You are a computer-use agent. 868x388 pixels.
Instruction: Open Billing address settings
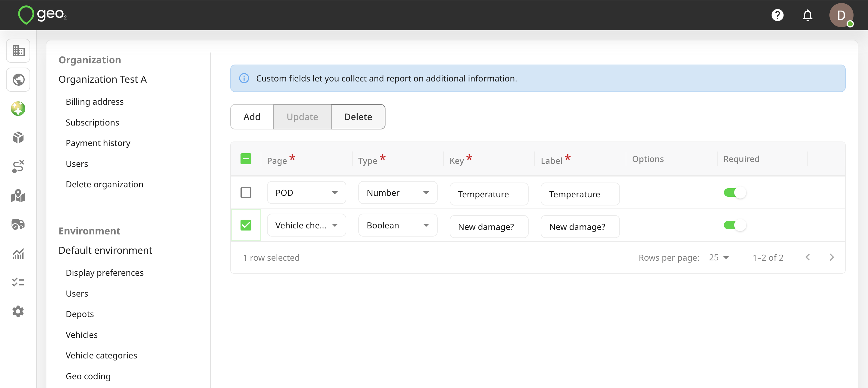[95, 102]
